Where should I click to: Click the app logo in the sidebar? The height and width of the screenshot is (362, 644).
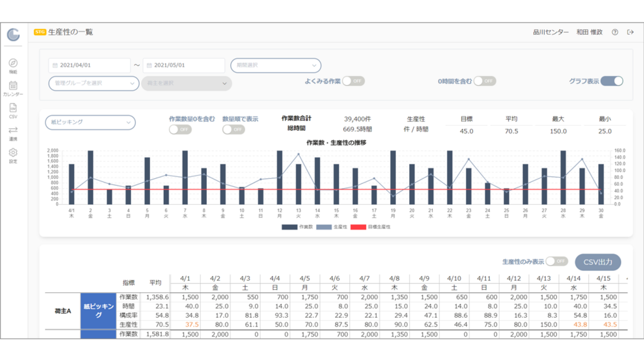[13, 34]
